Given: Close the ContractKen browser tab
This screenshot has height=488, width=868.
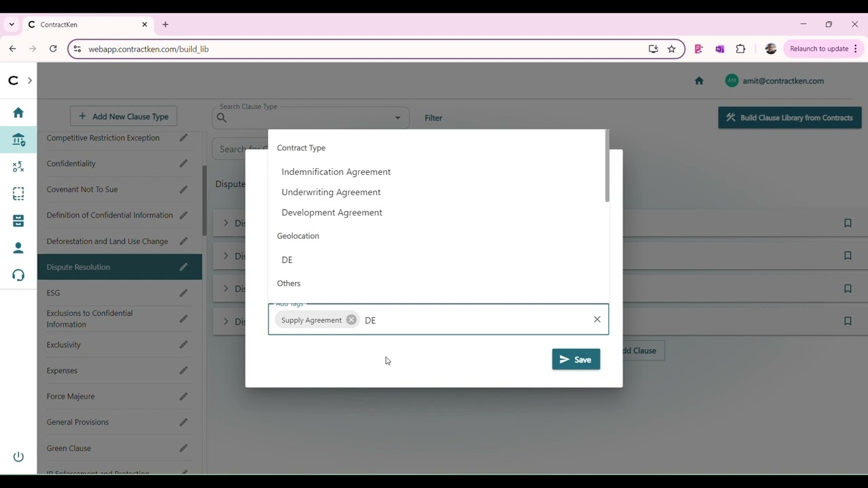Looking at the screenshot, I should (x=144, y=24).
